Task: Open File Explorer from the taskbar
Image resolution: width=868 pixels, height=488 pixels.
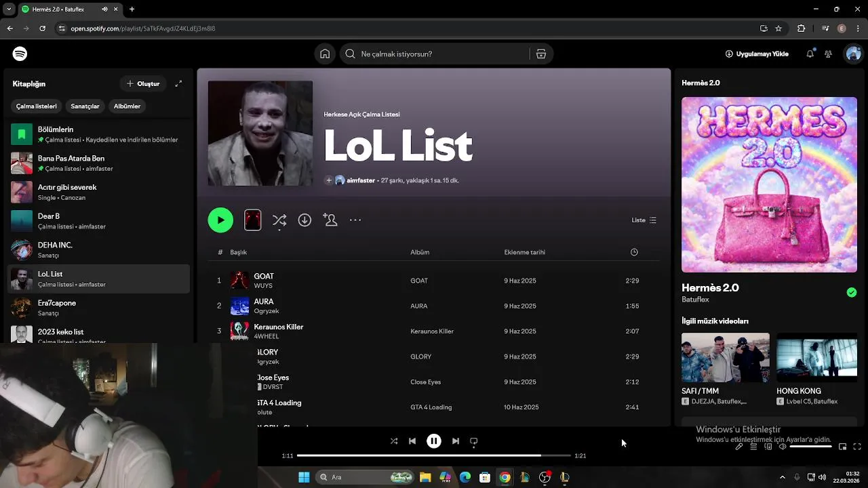Action: coord(425,477)
